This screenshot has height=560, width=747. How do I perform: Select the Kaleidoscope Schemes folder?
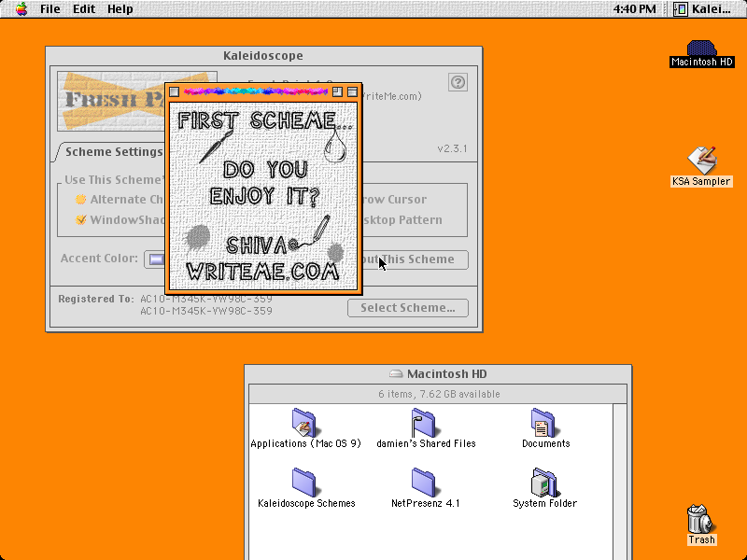(304, 483)
